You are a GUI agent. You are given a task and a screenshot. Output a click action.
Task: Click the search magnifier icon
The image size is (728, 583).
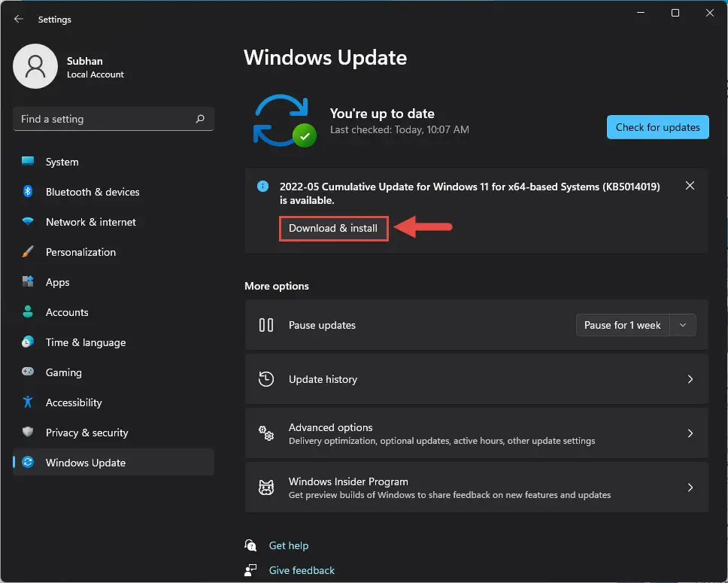[200, 119]
